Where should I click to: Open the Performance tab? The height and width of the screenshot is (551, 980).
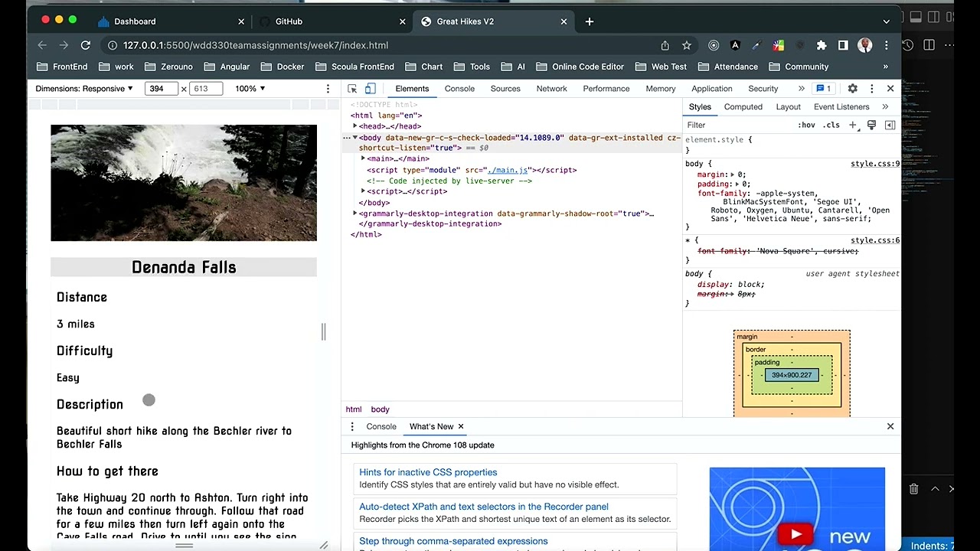coord(606,89)
